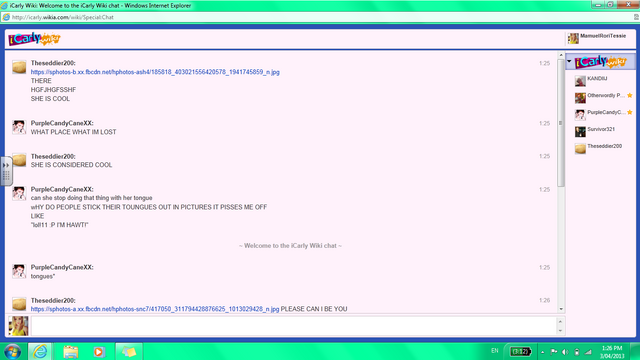Screen dimensions: 640x360
Task: Open Internet Explorer from the taskbar
Action: [x=40, y=351]
